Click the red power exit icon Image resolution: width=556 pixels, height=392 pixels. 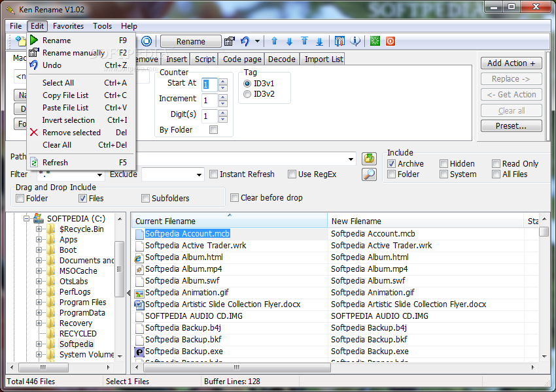tap(391, 41)
